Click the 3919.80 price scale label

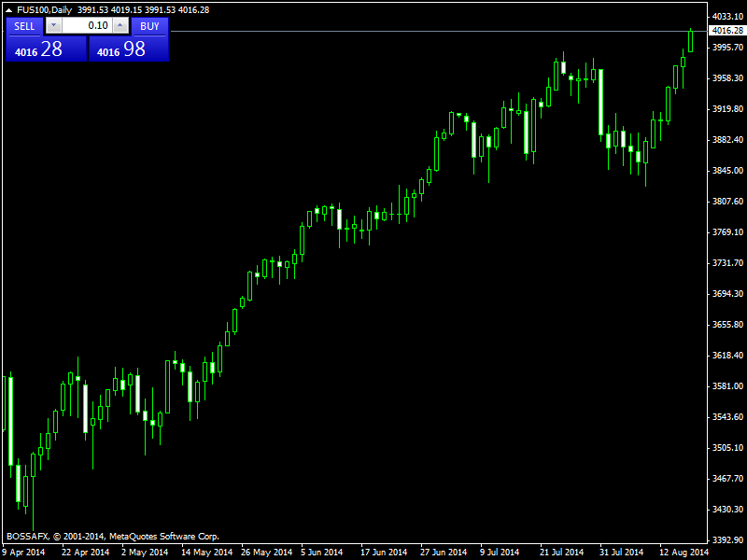tap(727, 109)
